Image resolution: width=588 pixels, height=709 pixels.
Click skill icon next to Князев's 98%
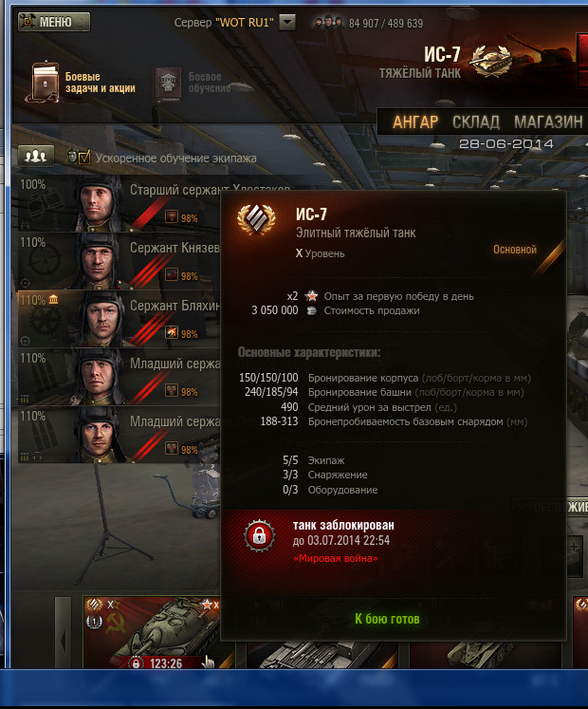coord(172,275)
